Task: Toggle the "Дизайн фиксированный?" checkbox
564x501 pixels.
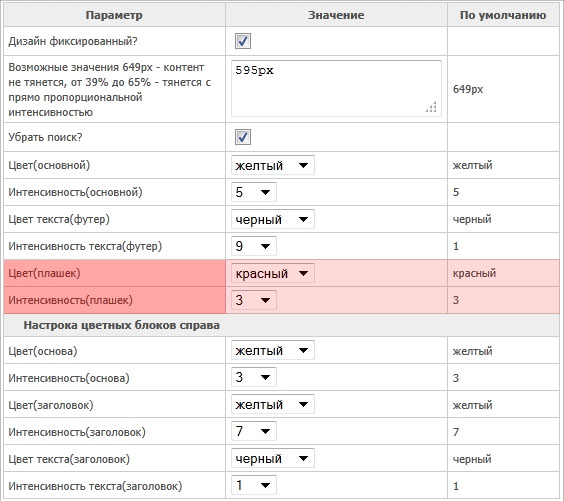Action: [243, 41]
